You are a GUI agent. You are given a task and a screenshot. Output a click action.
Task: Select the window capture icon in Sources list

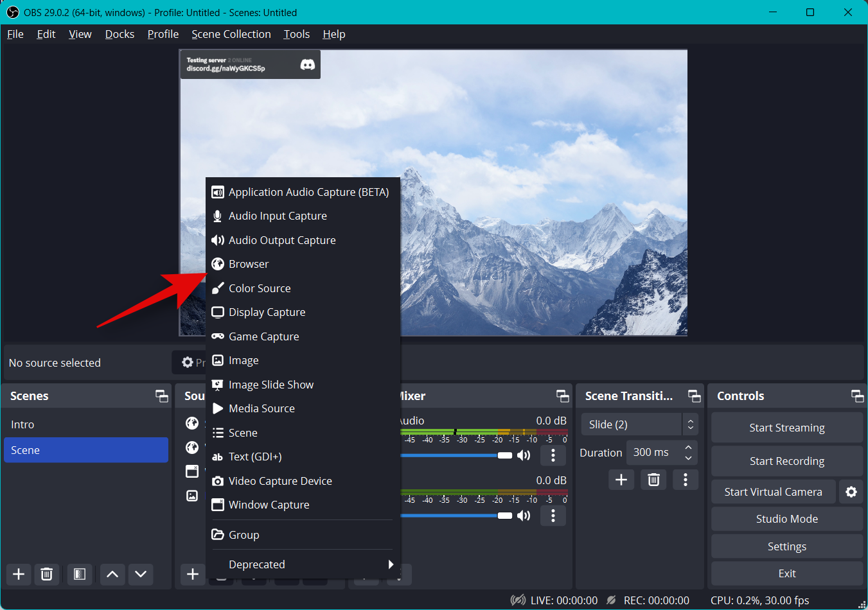click(x=192, y=471)
